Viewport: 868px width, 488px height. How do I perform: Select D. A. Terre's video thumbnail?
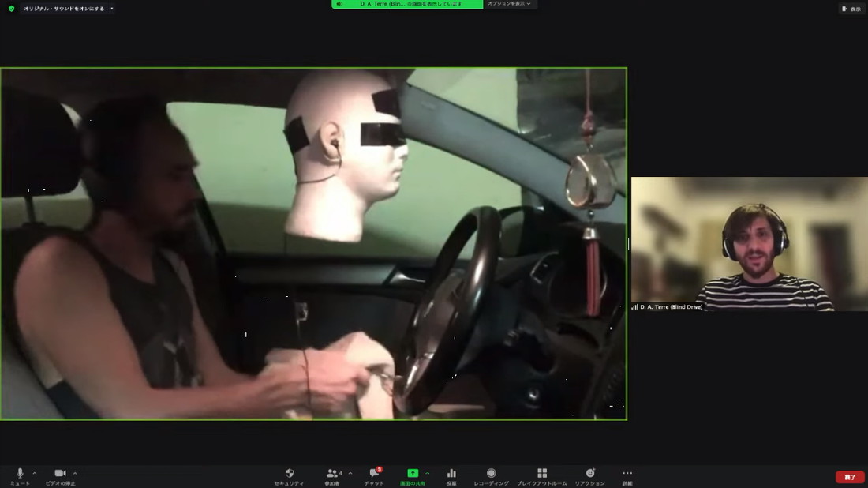(748, 243)
